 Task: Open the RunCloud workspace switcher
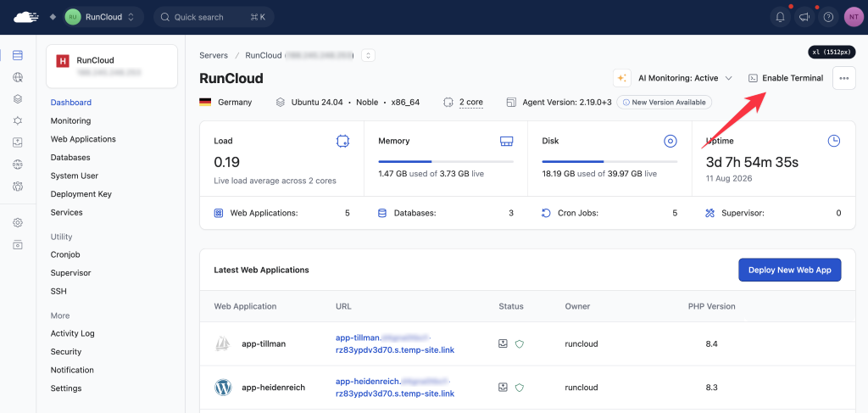(x=101, y=17)
